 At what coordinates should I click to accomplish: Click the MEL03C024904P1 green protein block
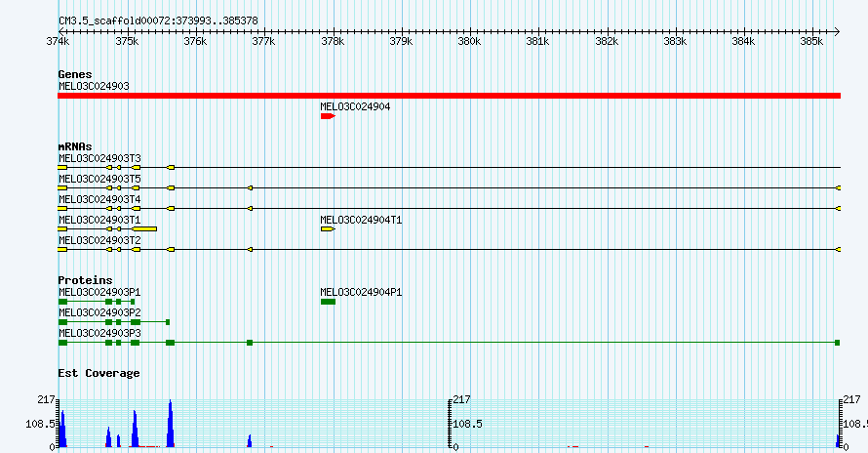[x=328, y=302]
